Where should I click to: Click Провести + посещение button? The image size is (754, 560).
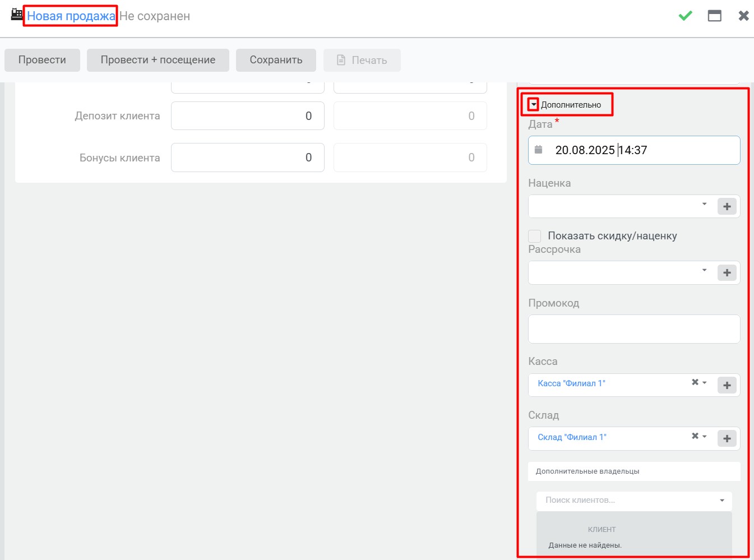click(158, 60)
